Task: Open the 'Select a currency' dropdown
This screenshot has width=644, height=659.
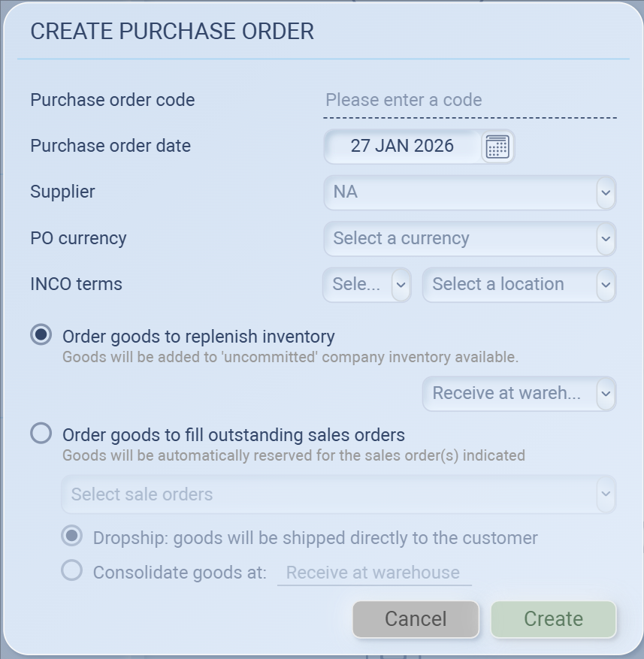Action: point(460,239)
